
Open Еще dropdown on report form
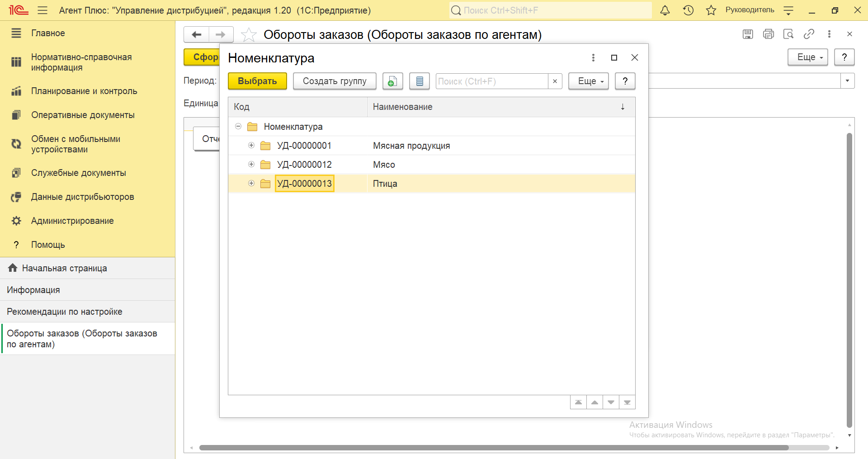coord(808,57)
